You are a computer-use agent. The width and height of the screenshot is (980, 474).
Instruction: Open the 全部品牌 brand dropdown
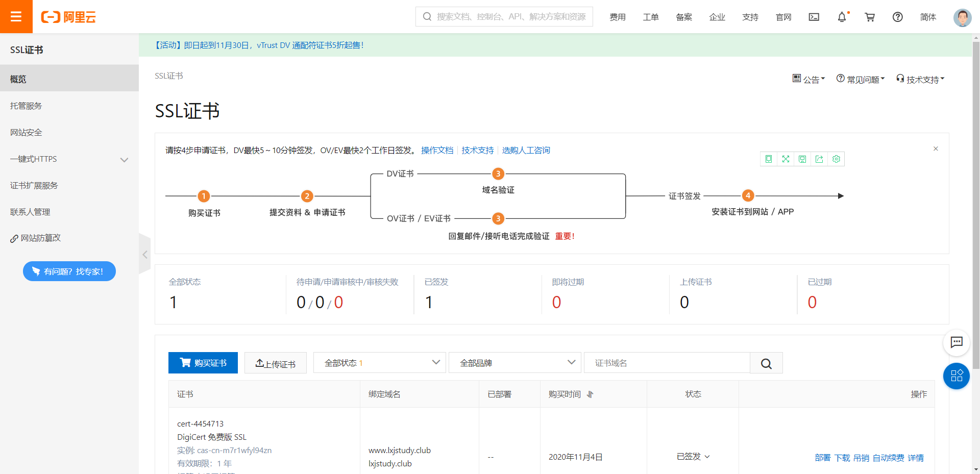[514, 363]
